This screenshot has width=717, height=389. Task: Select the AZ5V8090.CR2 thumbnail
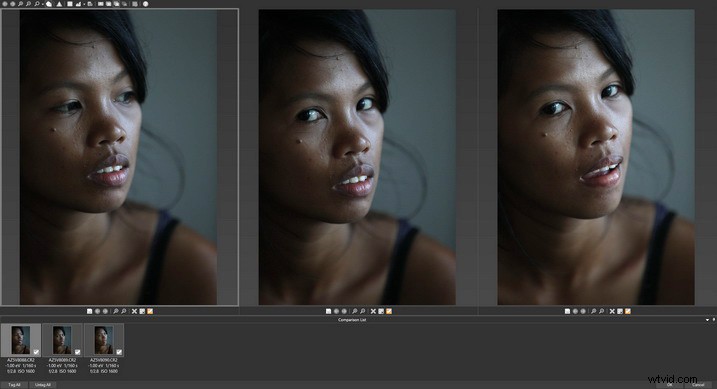104,340
